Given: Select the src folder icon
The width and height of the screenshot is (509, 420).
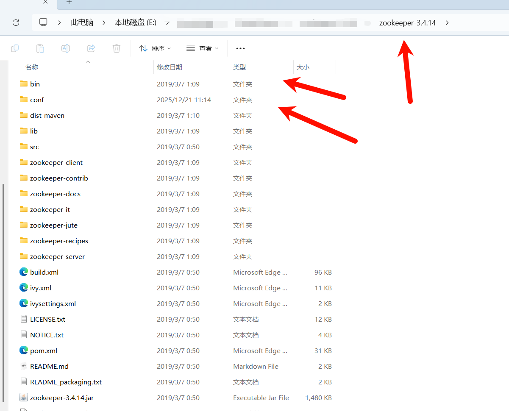Looking at the screenshot, I should tap(24, 146).
